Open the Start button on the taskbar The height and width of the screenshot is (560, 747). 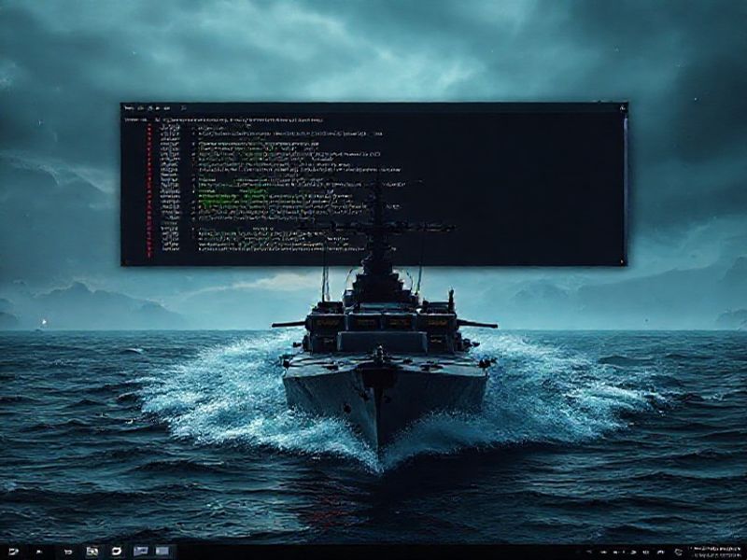pos(12,552)
